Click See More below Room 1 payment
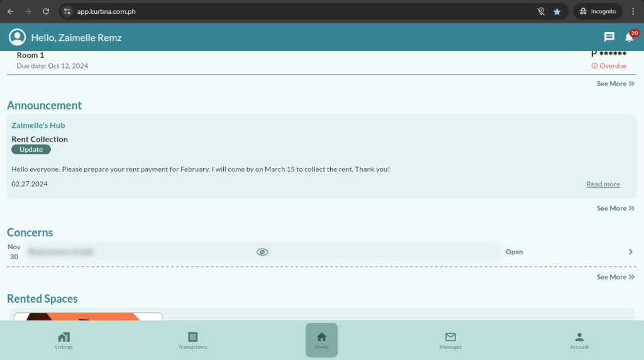This screenshot has width=644, height=360. [x=615, y=84]
